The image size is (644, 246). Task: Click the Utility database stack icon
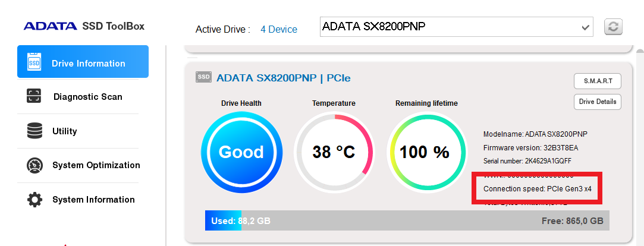[x=34, y=131]
